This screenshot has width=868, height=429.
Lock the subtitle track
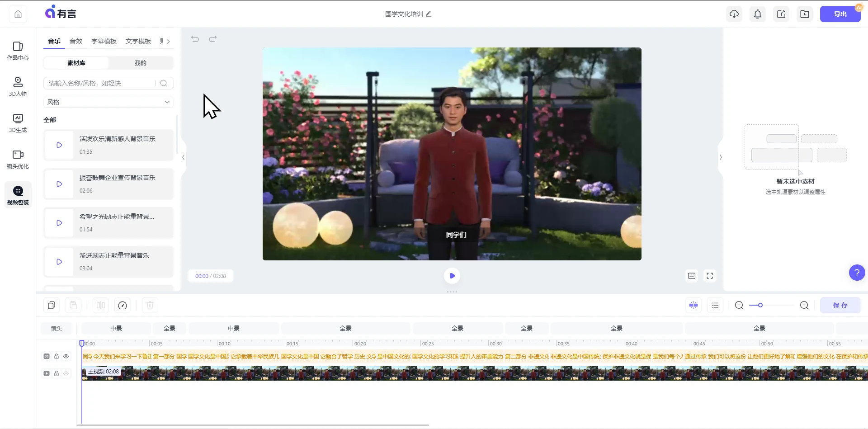57,356
